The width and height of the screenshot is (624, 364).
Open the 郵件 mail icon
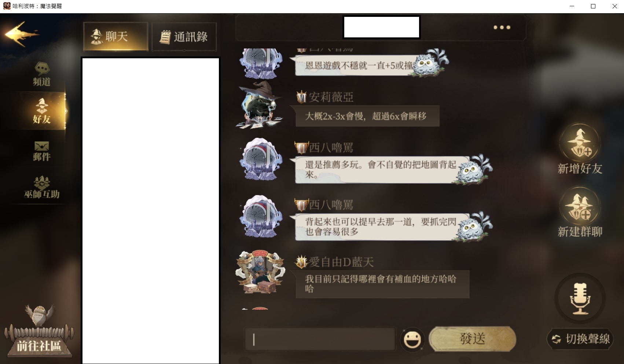(x=41, y=151)
